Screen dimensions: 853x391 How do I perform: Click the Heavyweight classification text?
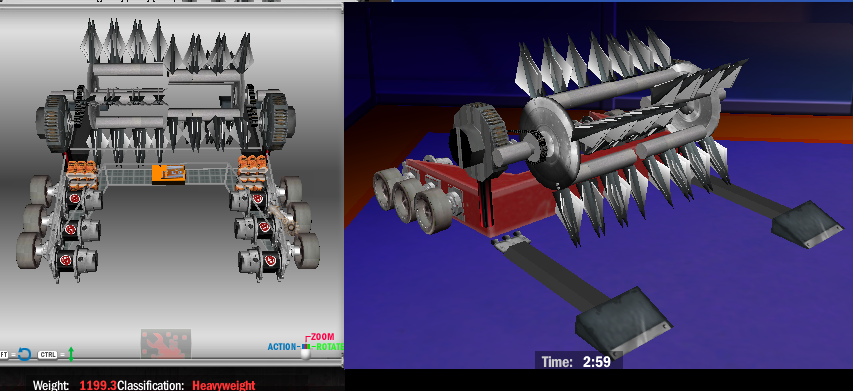224,386
